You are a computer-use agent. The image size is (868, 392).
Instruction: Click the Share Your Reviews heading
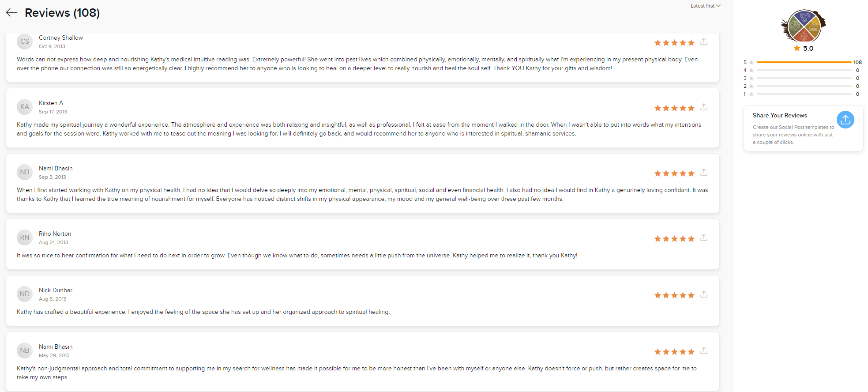click(780, 115)
